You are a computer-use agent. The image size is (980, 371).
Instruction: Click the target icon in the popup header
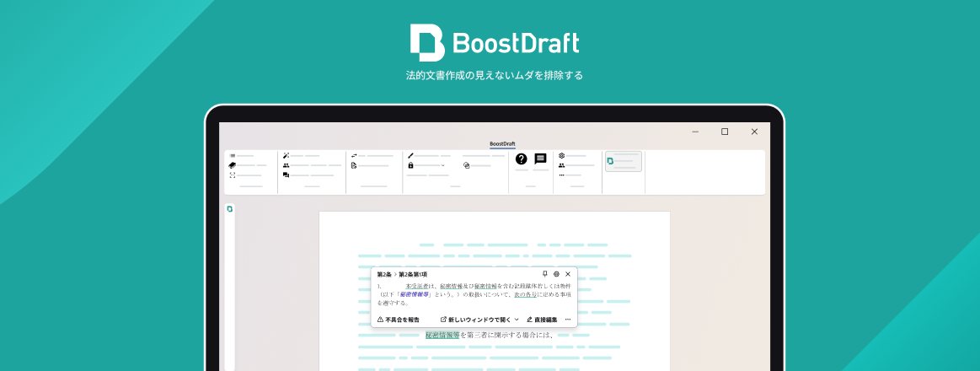(x=556, y=274)
